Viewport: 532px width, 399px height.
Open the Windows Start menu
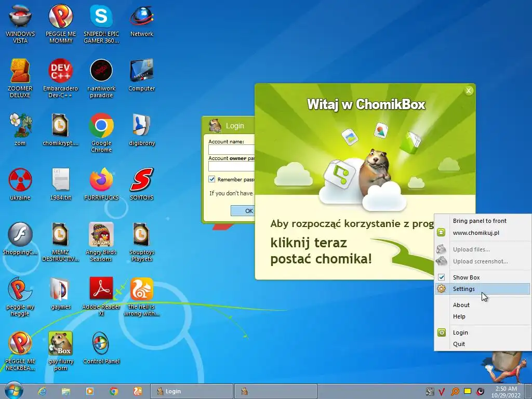[x=14, y=391]
